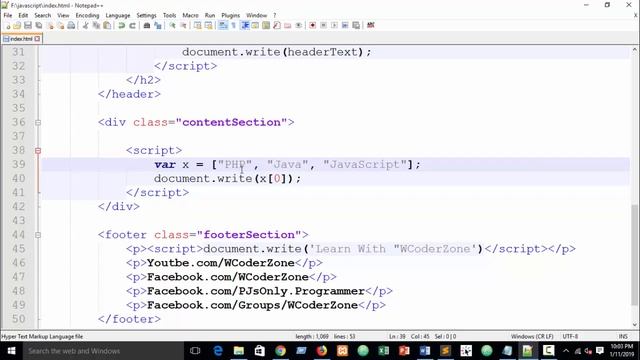The width and height of the screenshot is (640, 360).
Task: Click INS mode indicator in status bar
Action: pyautogui.click(x=623, y=336)
